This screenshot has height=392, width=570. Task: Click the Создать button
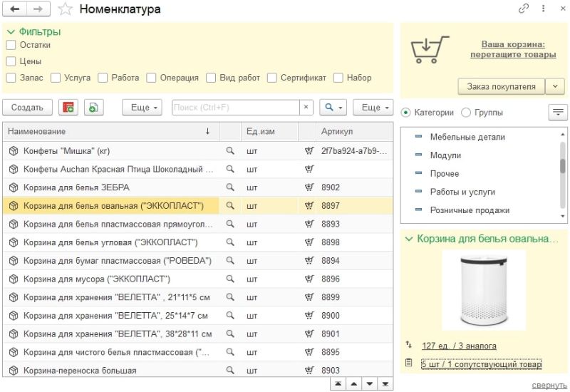[27, 108]
